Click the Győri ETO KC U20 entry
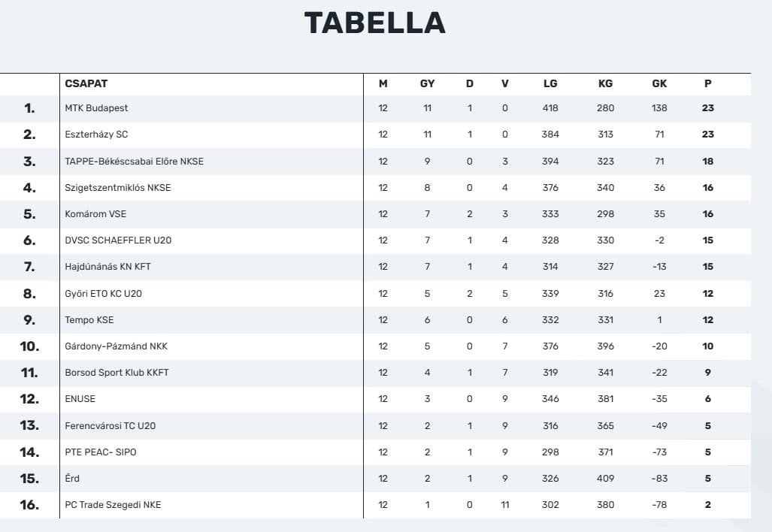 (x=103, y=294)
